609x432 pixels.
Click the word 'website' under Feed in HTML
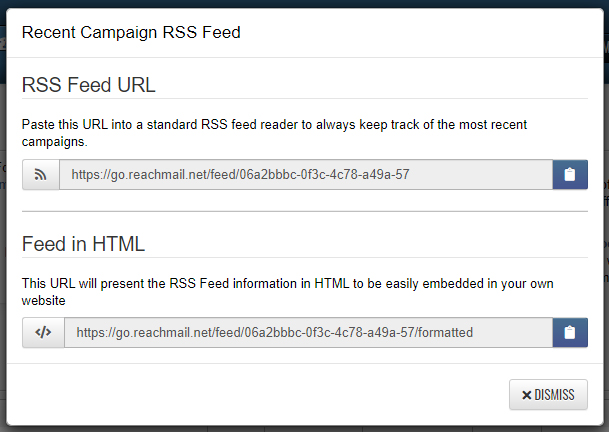click(44, 301)
